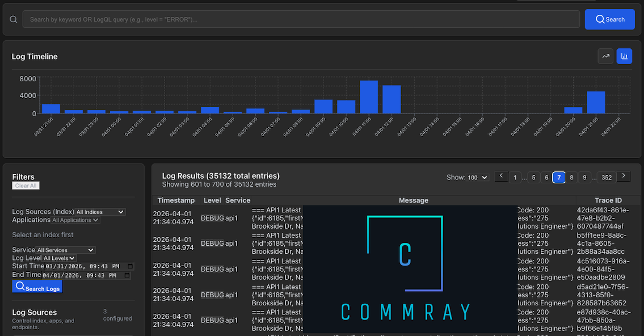This screenshot has width=644, height=336.
Task: Click the Service column header
Action: (238, 200)
